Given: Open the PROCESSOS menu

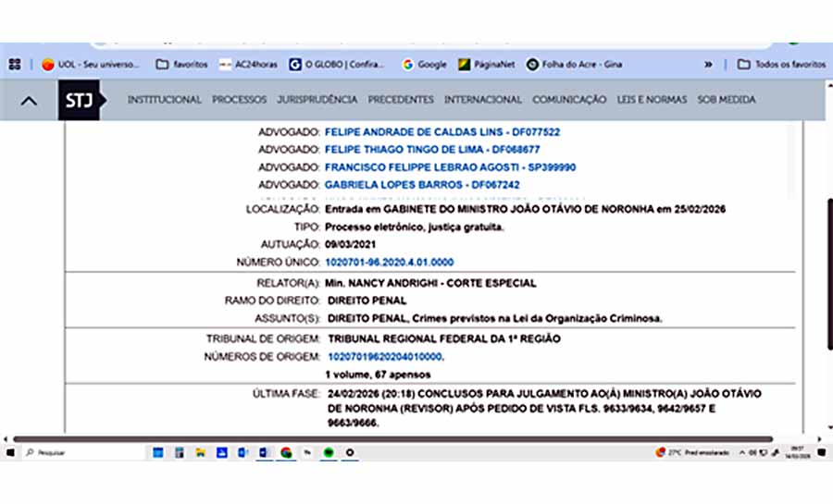Looking at the screenshot, I should click(x=239, y=100).
